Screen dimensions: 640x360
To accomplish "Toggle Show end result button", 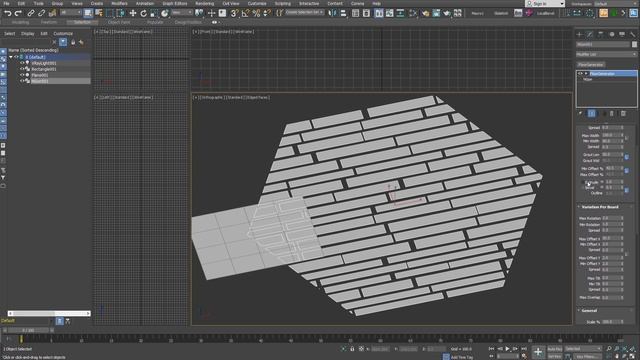I will pos(591,113).
